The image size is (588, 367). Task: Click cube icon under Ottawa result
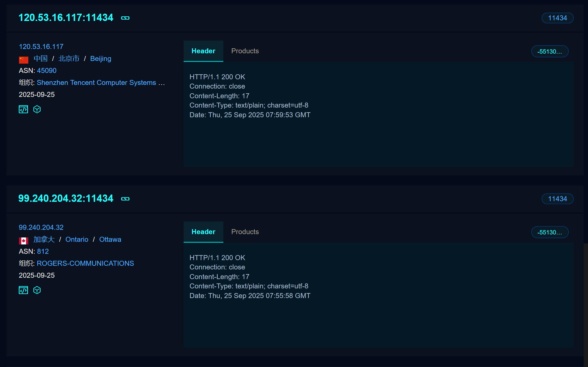pyautogui.click(x=37, y=290)
